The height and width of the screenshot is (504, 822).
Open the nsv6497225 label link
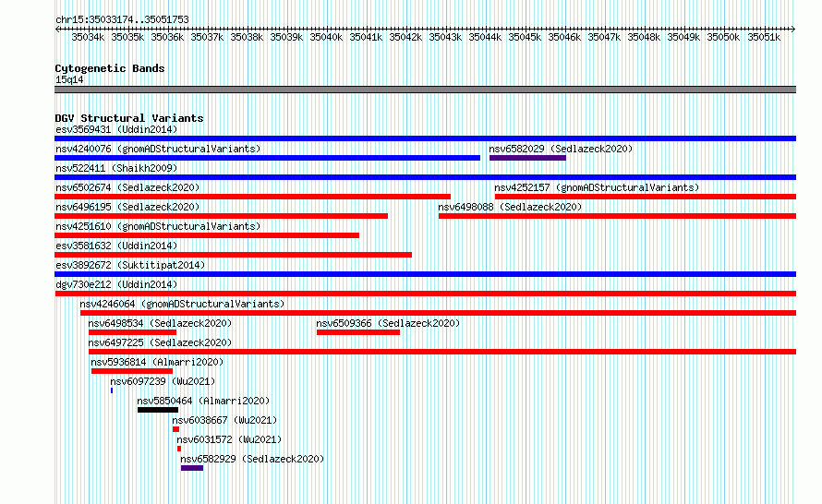pyautogui.click(x=160, y=342)
